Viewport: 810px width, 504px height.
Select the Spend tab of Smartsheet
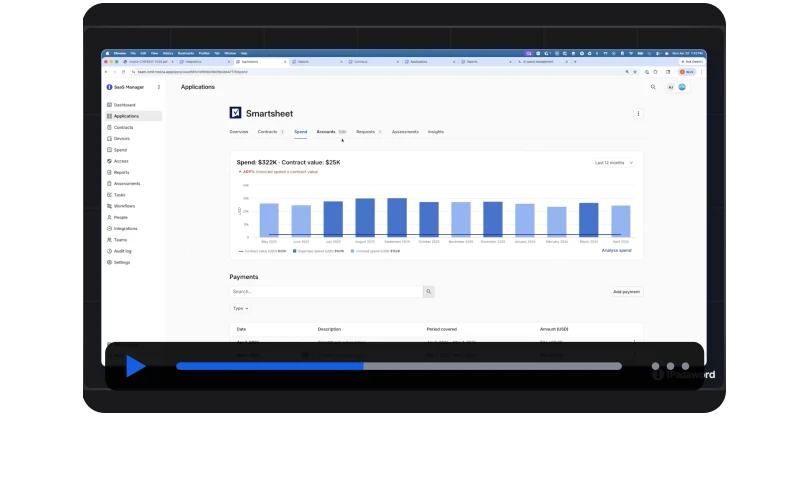point(301,132)
